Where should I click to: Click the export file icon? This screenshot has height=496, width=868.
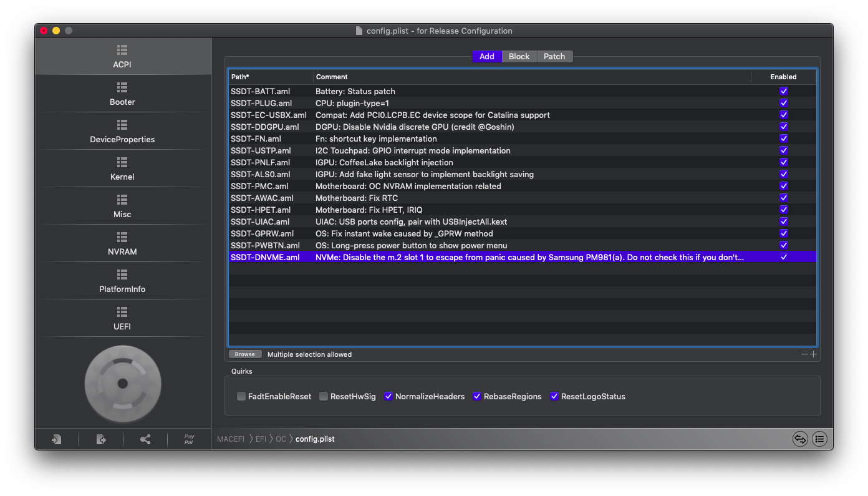[101, 439]
